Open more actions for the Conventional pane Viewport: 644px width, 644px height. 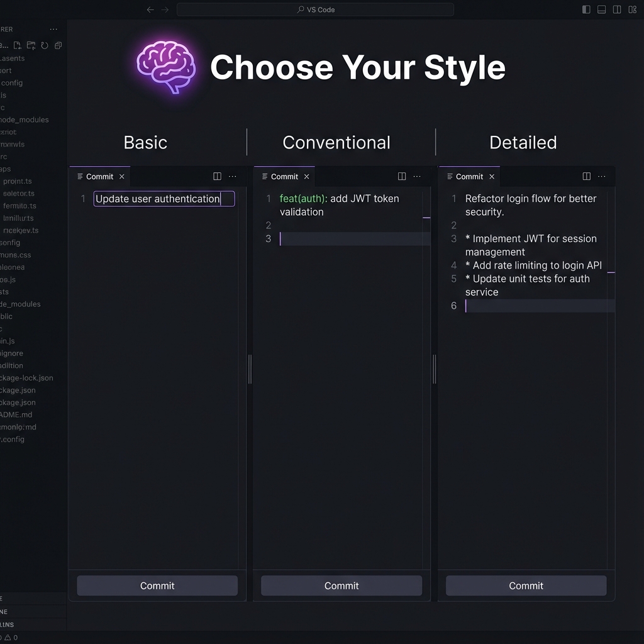417,177
